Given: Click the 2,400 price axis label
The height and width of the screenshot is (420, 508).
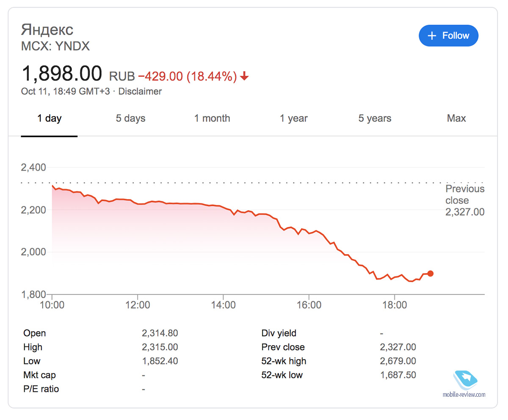Looking at the screenshot, I should pos(33,167).
